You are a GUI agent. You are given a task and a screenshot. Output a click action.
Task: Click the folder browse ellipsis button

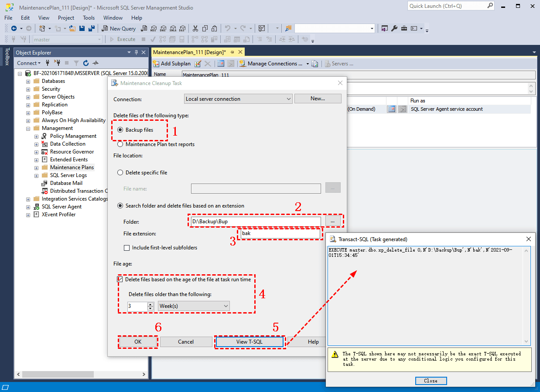pyautogui.click(x=333, y=222)
